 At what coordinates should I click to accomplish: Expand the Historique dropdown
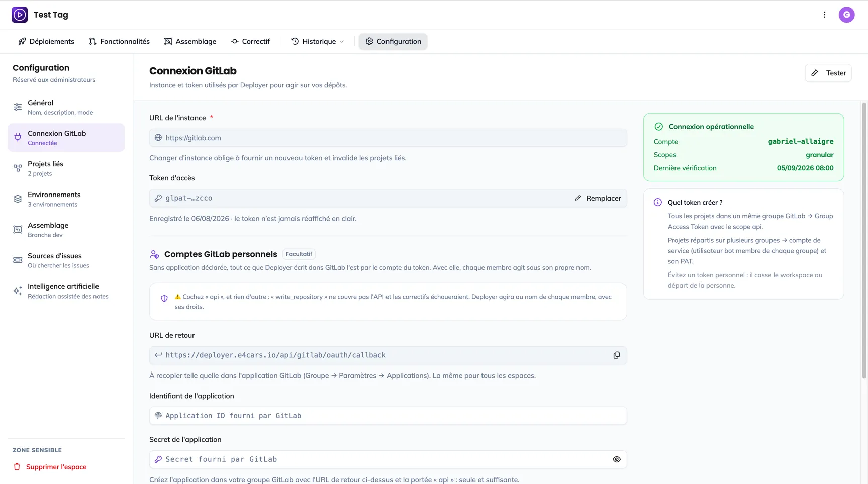pos(318,41)
